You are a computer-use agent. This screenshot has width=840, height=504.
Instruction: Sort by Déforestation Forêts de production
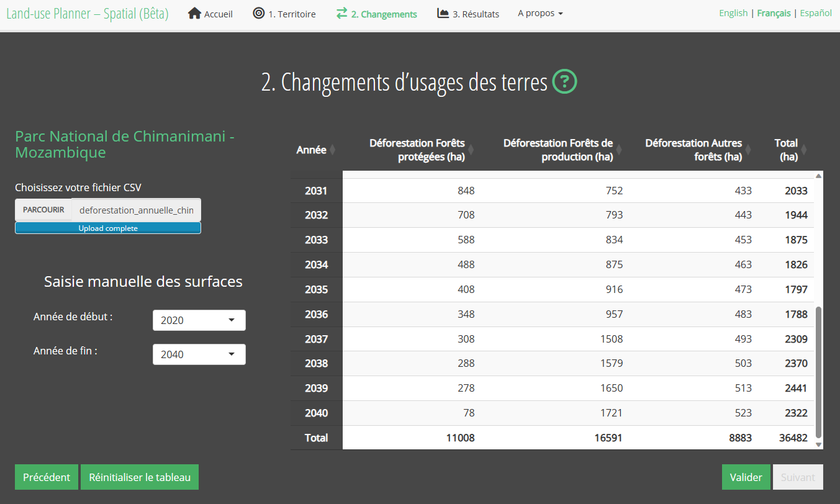[x=619, y=150]
